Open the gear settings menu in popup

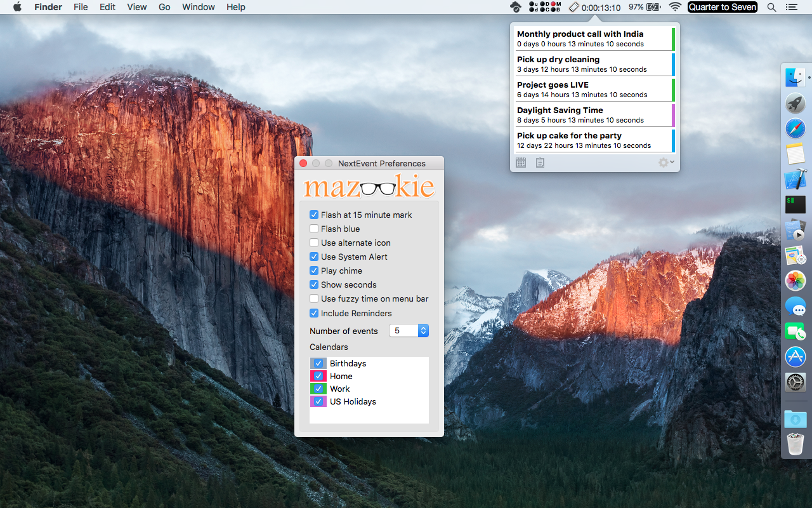pos(665,163)
